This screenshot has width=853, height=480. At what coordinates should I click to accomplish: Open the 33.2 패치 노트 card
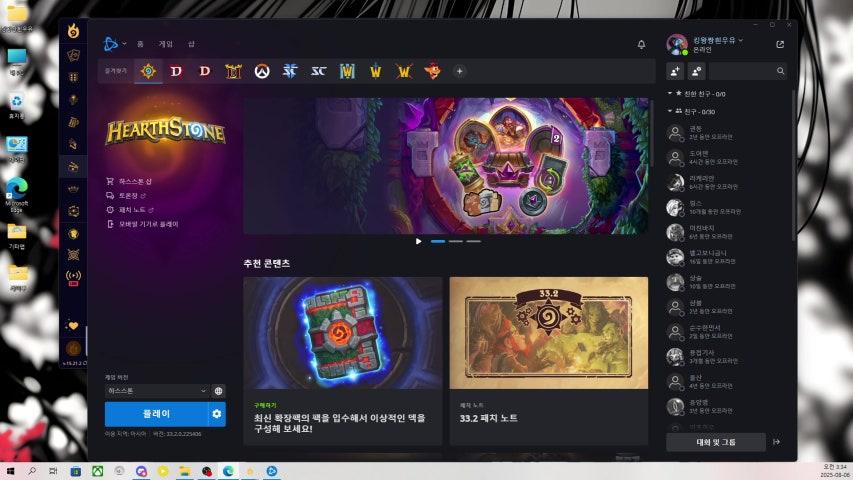[549, 361]
